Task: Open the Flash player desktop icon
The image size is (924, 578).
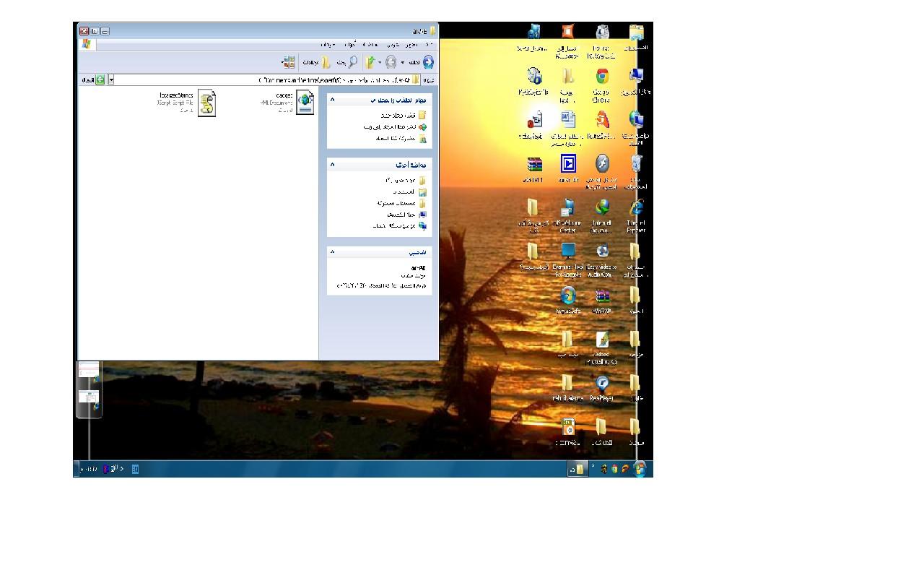Action: tap(602, 163)
